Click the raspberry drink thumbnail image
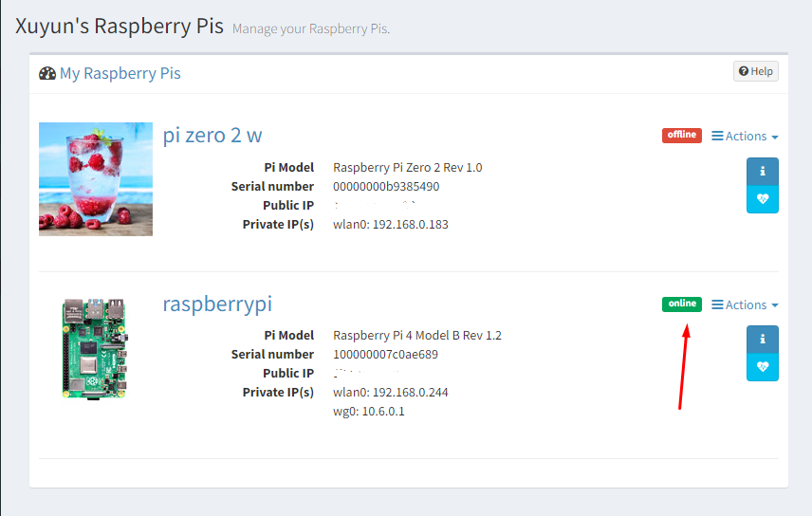This screenshot has height=516, width=812. [x=96, y=179]
